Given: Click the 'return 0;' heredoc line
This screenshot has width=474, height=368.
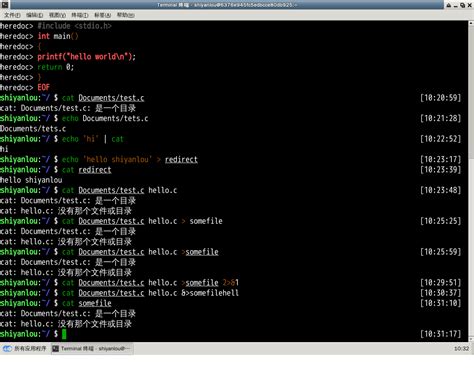Looking at the screenshot, I should pyautogui.click(x=56, y=67).
